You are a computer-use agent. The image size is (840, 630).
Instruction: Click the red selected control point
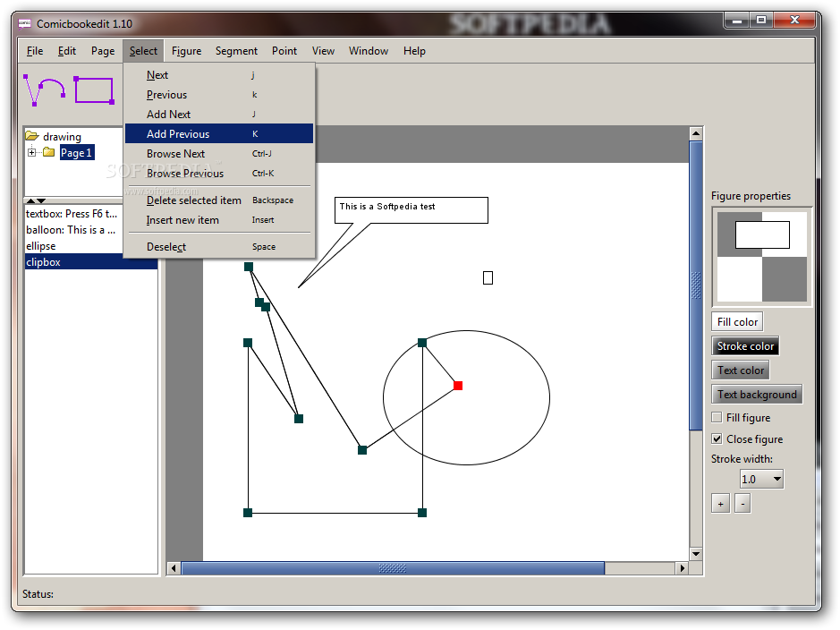click(x=458, y=386)
